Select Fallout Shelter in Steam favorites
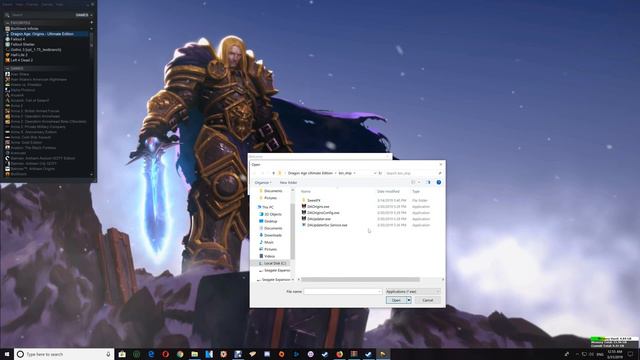640x360 pixels. (x=22, y=44)
